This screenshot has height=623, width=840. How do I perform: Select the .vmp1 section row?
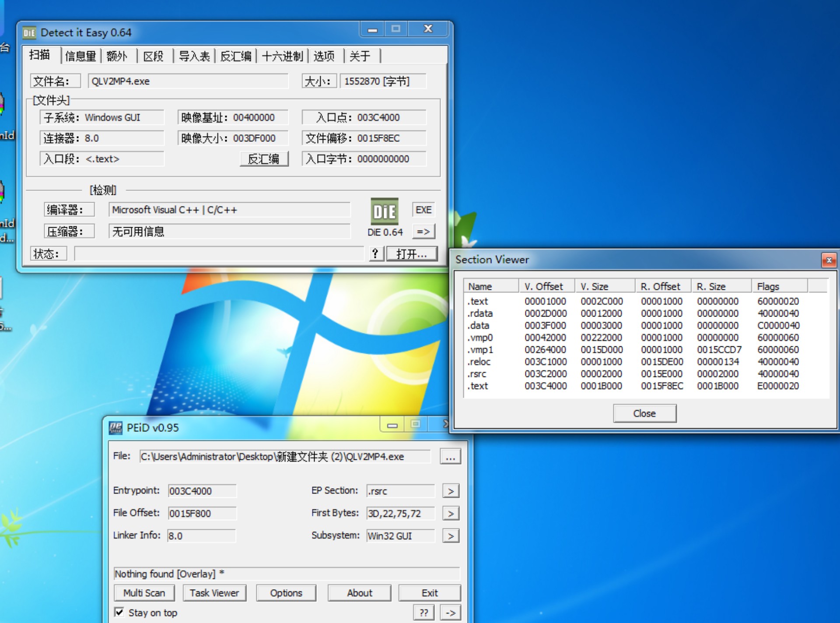pos(480,350)
